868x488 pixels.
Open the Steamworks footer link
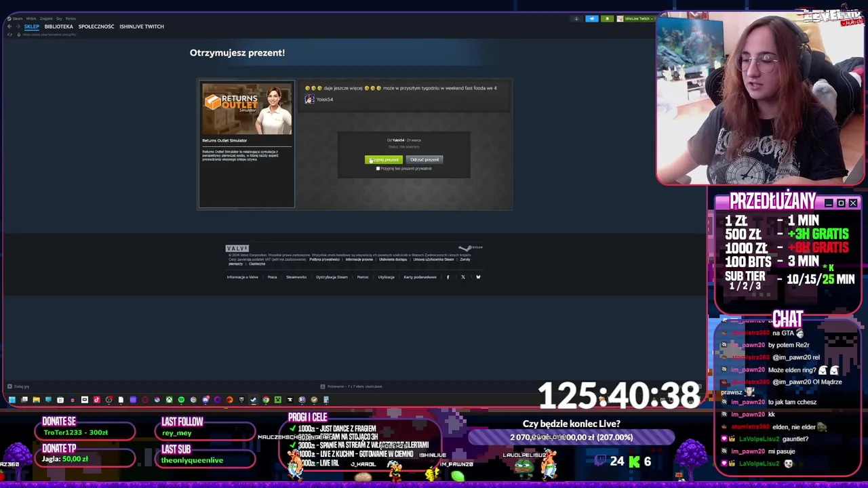(296, 277)
